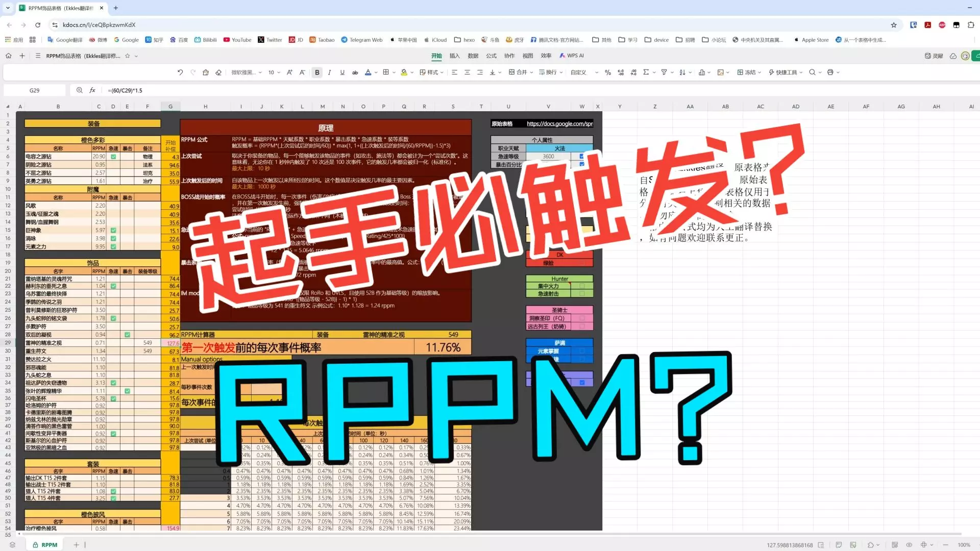980x551 pixels.
Task: Toggle crit checkbox for 双后的凝视 row
Action: (x=127, y=335)
